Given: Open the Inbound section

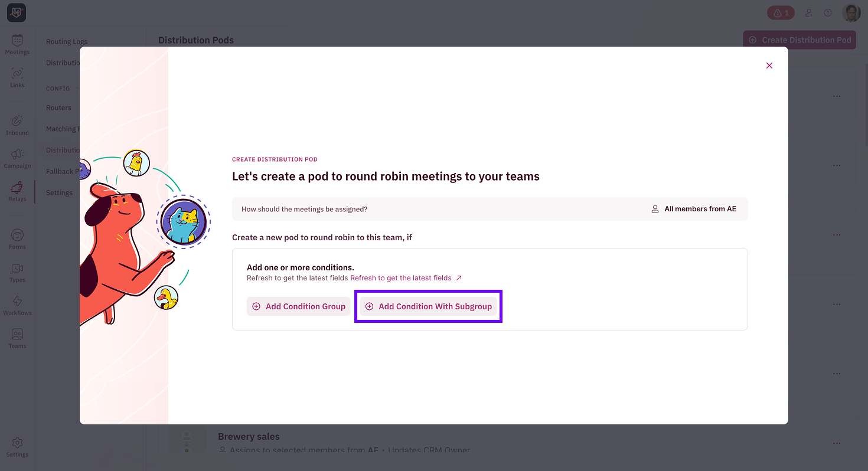Looking at the screenshot, I should (17, 124).
